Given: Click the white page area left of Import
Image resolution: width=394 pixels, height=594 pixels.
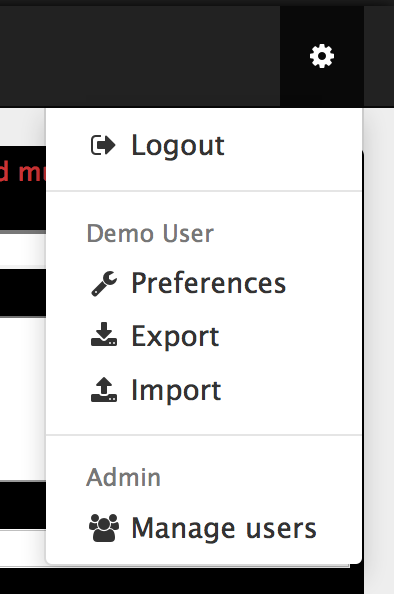Looking at the screenshot, I should coord(23,398).
